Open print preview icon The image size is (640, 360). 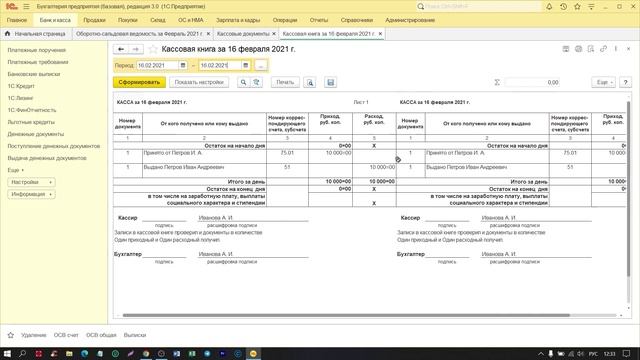[x=310, y=82]
